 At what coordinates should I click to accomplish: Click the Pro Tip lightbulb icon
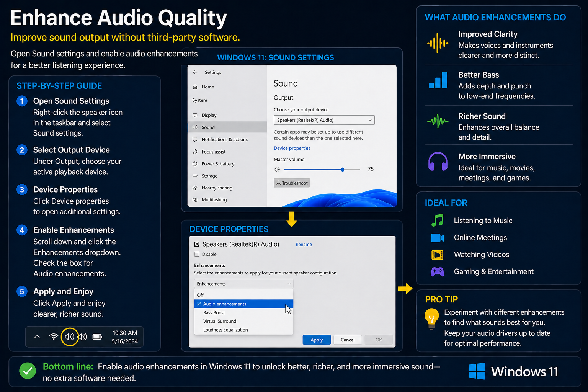pos(432,318)
